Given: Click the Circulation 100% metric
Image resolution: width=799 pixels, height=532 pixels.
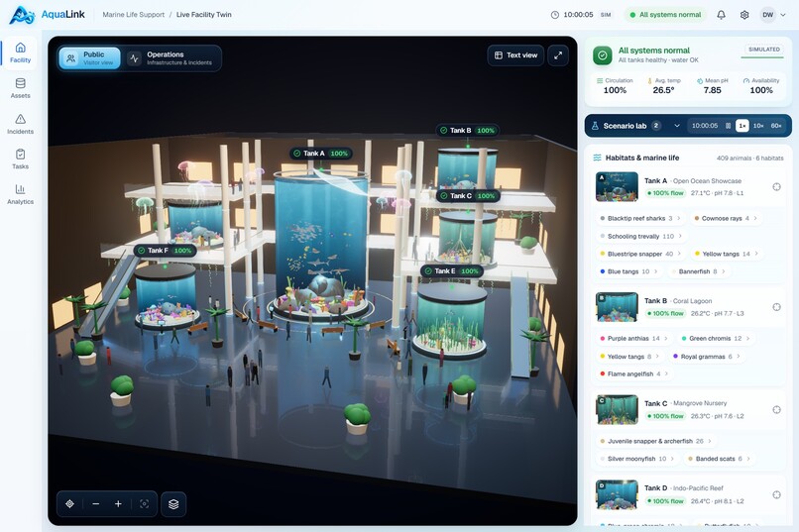Looking at the screenshot, I should (615, 86).
